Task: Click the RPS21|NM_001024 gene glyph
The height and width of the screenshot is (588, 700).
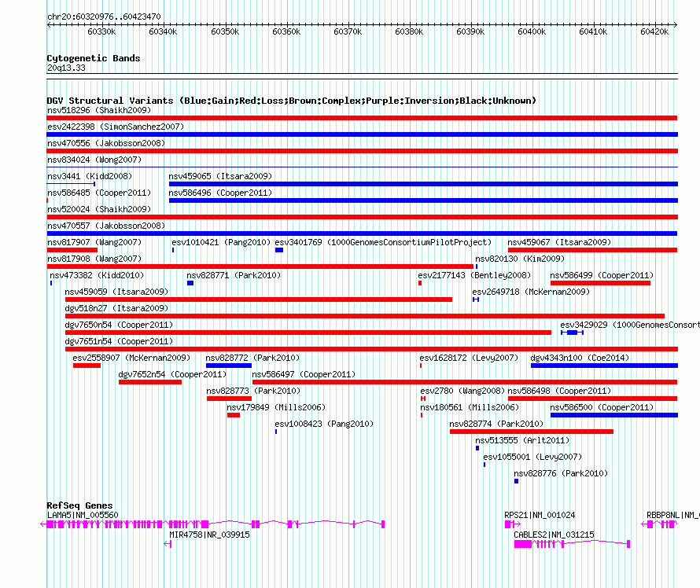Action: click(513, 524)
